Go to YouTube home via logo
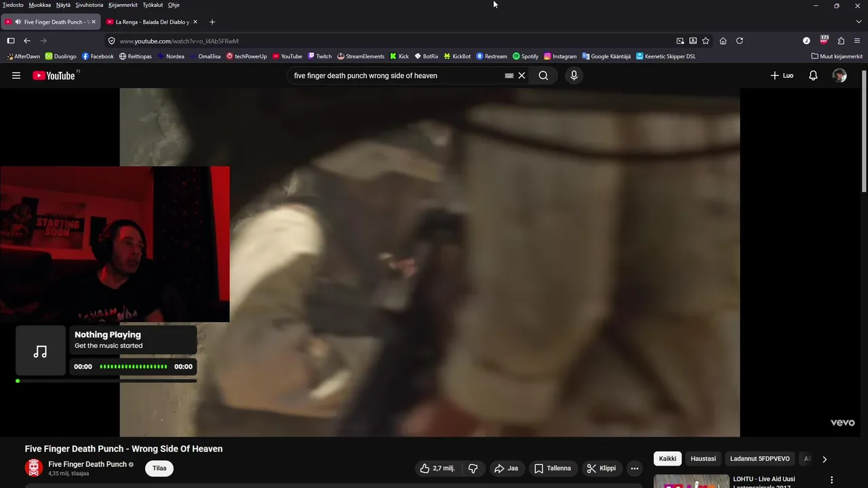The image size is (868, 488). click(54, 76)
